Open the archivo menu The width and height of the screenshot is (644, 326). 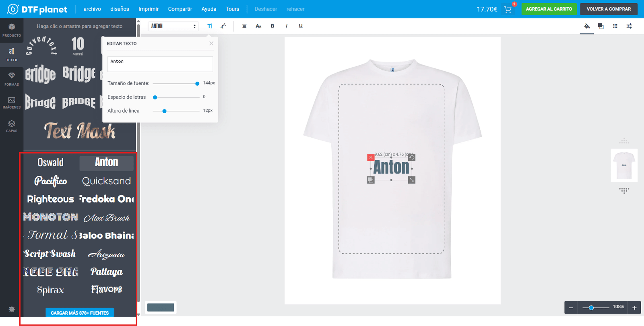(92, 9)
